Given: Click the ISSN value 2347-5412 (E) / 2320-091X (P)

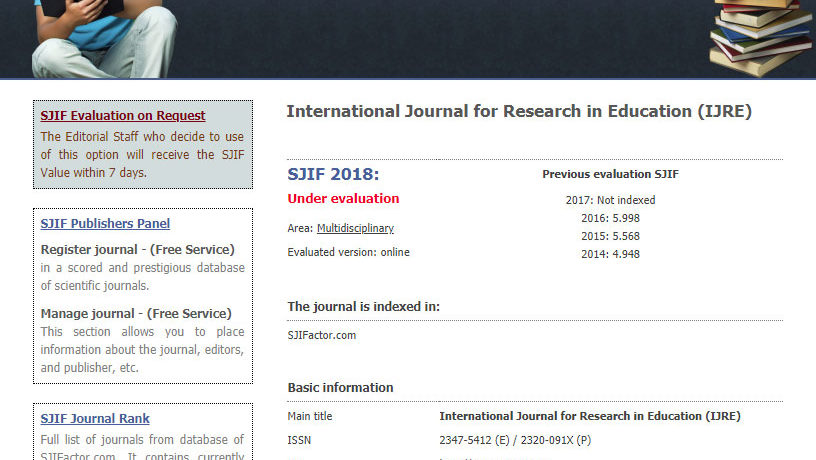Looking at the screenshot, I should [515, 440].
